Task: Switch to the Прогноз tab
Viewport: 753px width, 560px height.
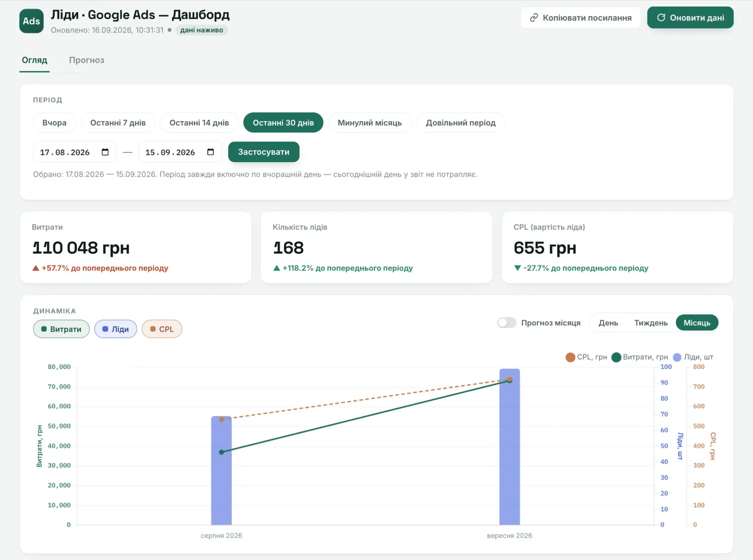Action: pos(86,60)
